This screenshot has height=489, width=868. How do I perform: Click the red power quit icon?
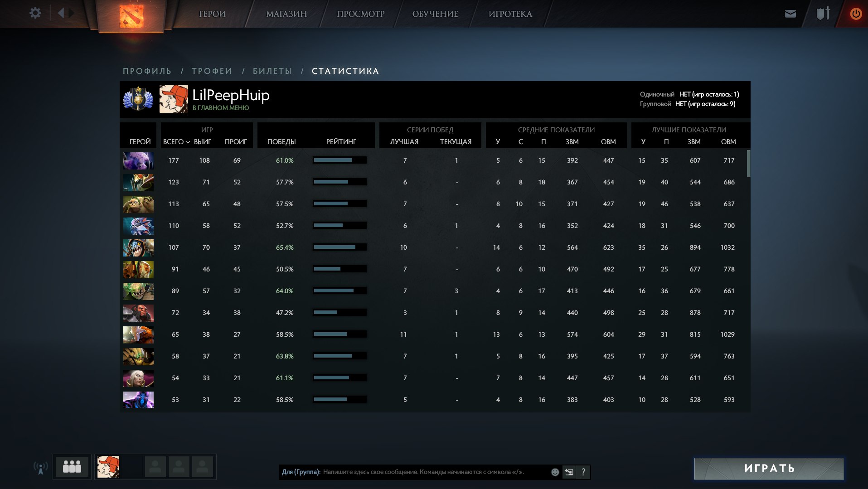point(856,14)
